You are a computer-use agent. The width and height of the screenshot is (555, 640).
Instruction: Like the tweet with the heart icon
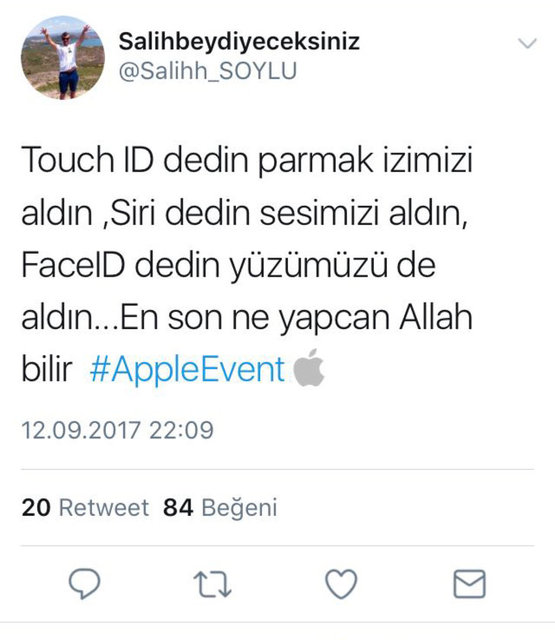click(x=341, y=584)
